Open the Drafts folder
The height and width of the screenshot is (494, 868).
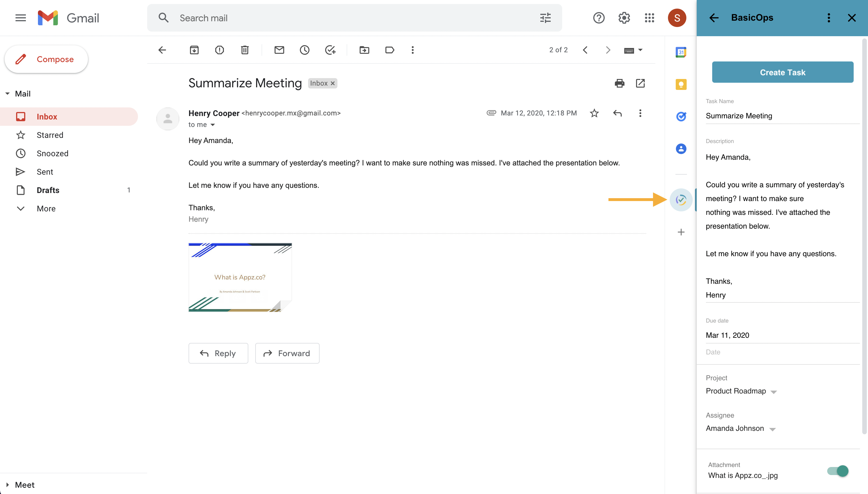(48, 190)
